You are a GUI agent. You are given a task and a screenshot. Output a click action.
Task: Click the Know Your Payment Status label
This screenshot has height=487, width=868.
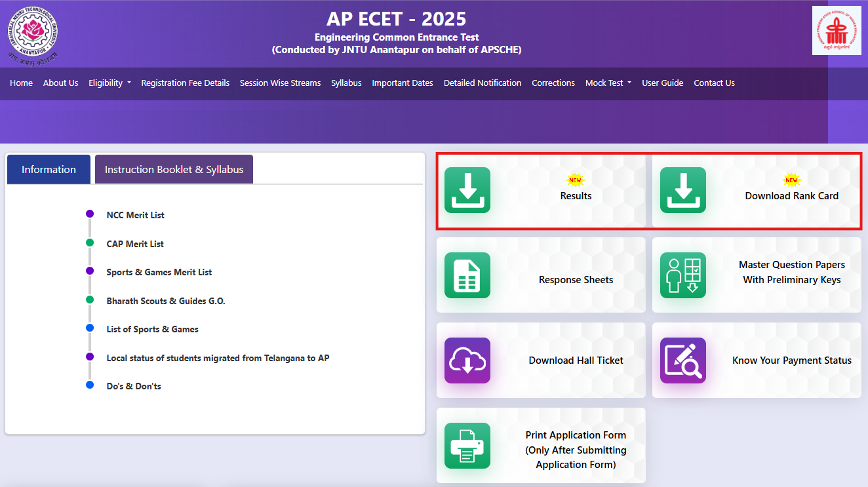[792, 360]
